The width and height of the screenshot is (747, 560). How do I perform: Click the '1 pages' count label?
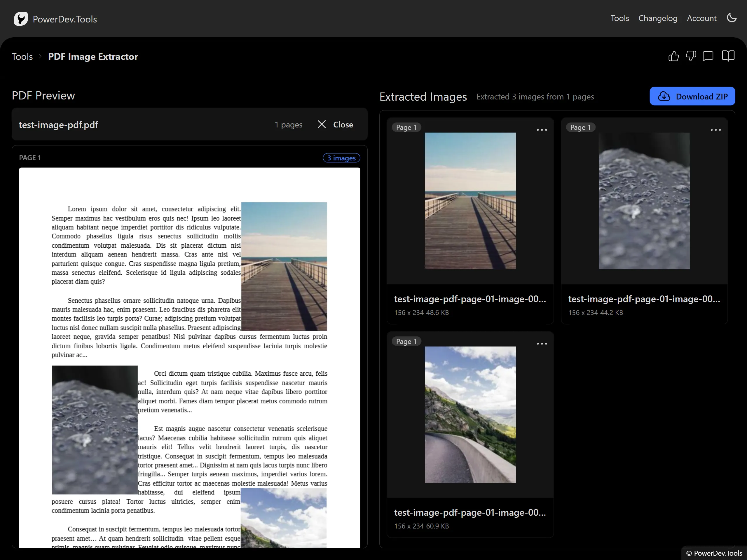coord(288,125)
